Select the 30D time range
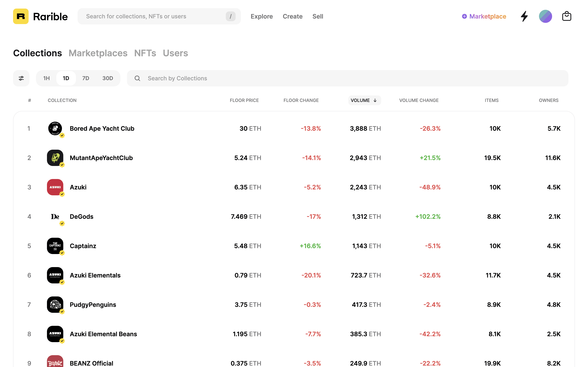 (x=108, y=78)
